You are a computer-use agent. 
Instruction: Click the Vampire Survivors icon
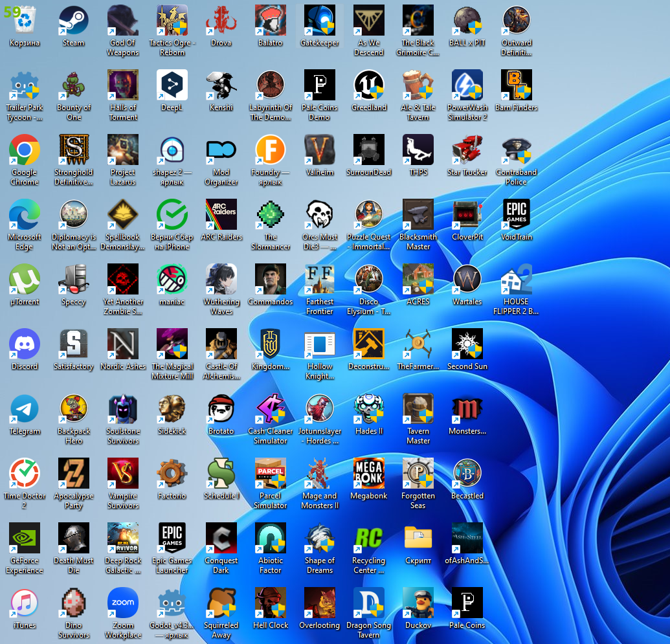pos(123,474)
